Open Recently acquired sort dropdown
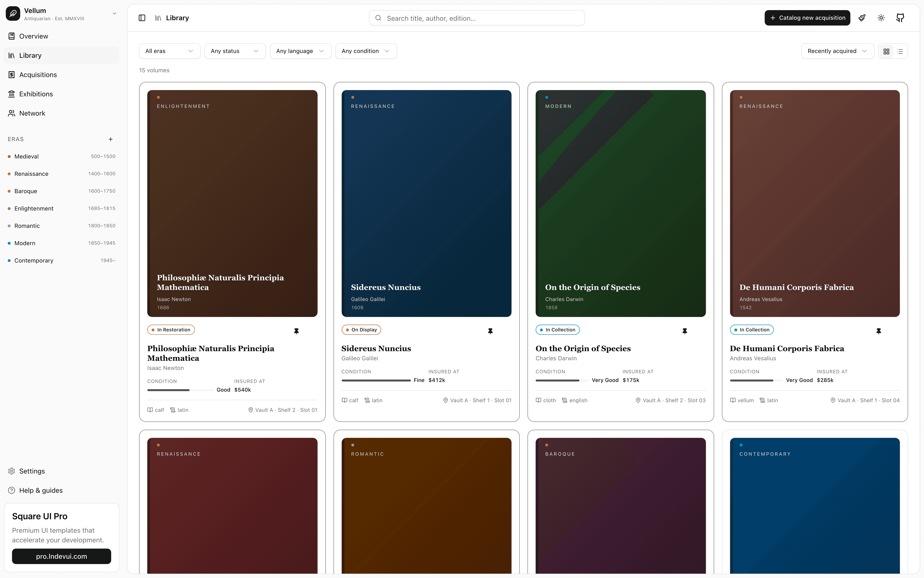This screenshot has height=578, width=924. point(837,51)
